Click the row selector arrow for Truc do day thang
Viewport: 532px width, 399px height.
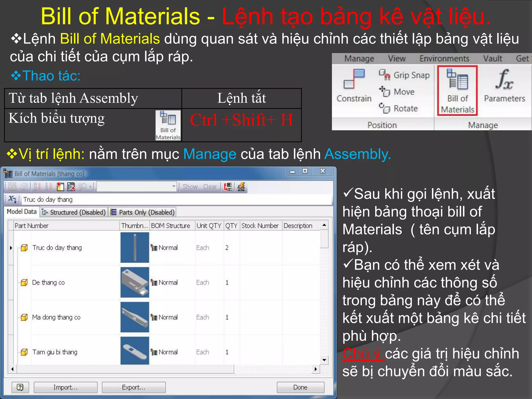(11, 248)
